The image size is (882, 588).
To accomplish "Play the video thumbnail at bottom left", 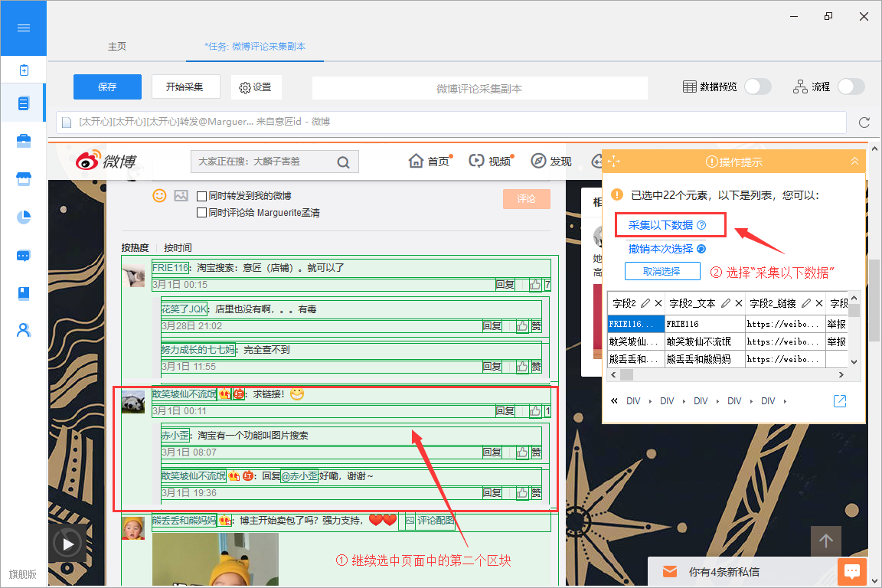I will point(67,544).
